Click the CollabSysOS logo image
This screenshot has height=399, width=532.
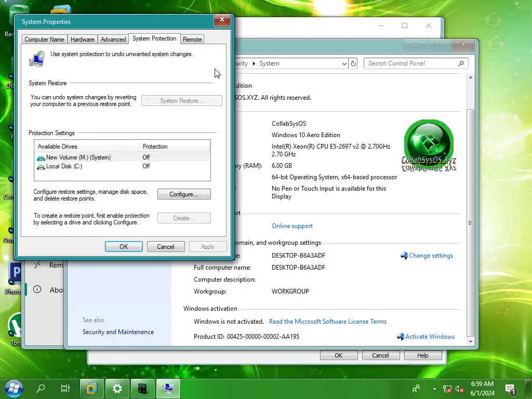tap(429, 145)
